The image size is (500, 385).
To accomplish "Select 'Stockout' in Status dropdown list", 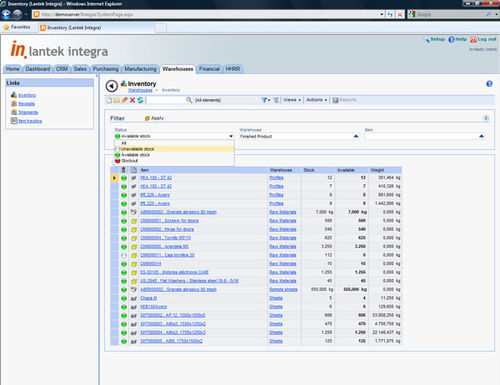I will tap(174, 161).
